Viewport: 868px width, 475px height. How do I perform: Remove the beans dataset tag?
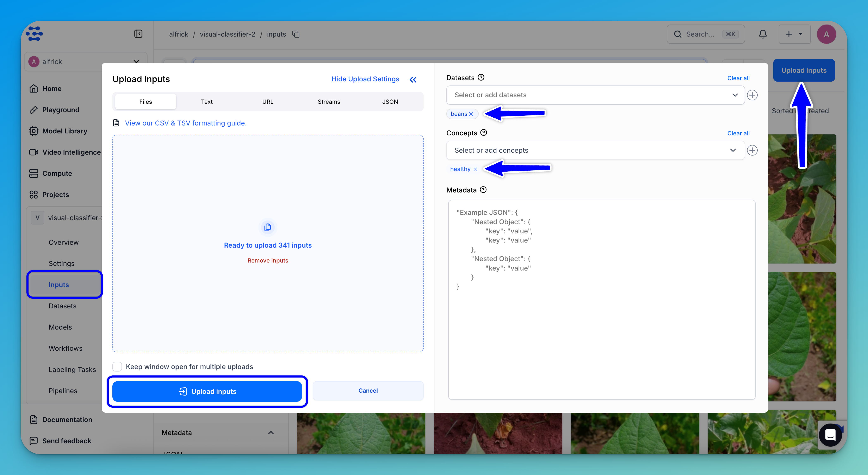(471, 114)
